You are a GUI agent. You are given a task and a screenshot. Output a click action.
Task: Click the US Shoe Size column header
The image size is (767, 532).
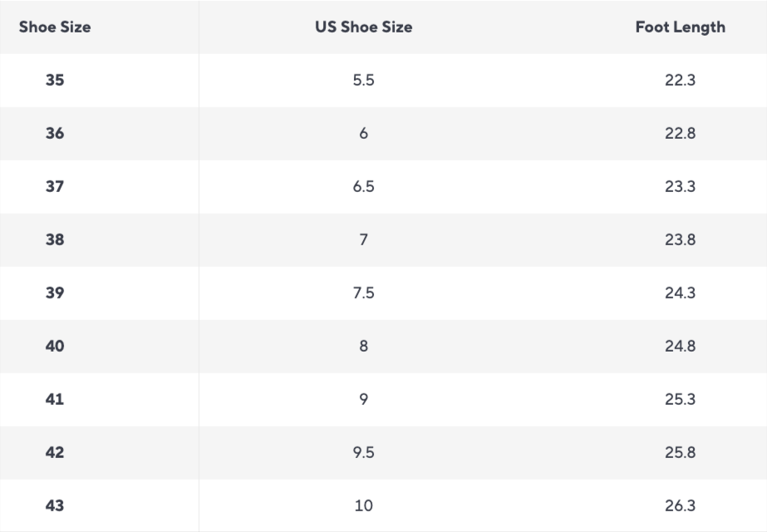(x=363, y=27)
